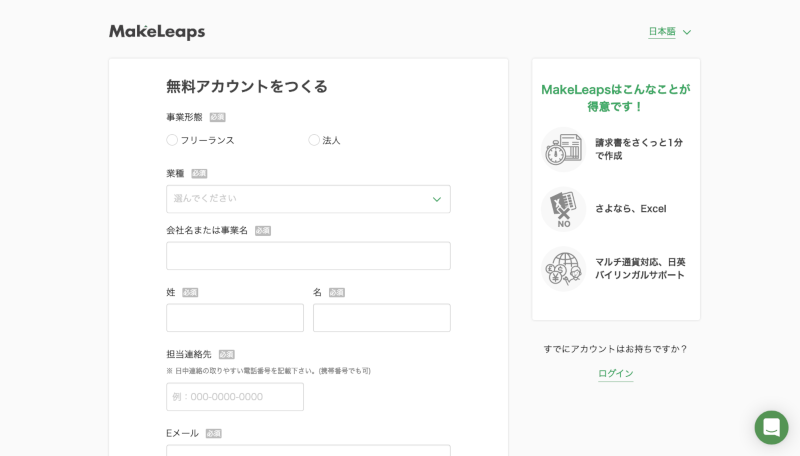Open the 業種 dropdown 選んでください
This screenshot has height=456, width=800.
(308, 199)
